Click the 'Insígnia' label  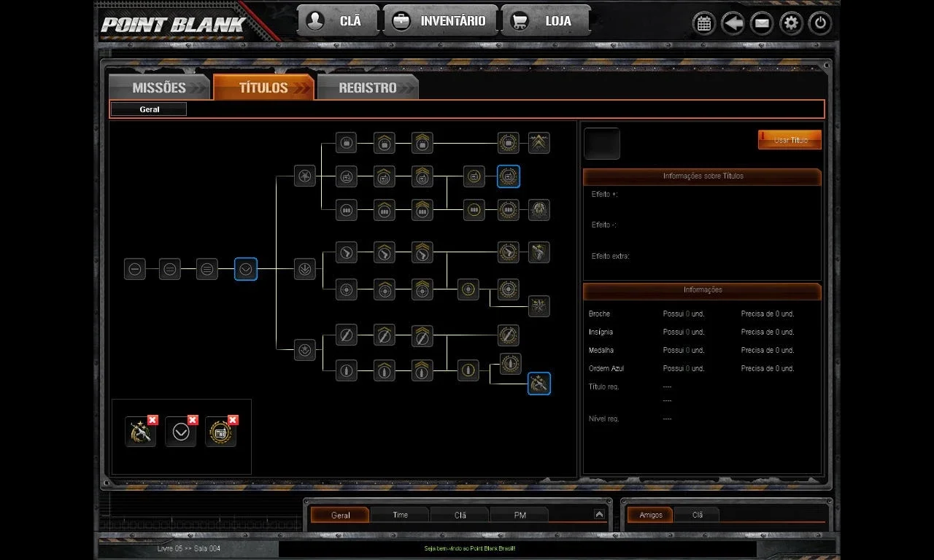[601, 332]
